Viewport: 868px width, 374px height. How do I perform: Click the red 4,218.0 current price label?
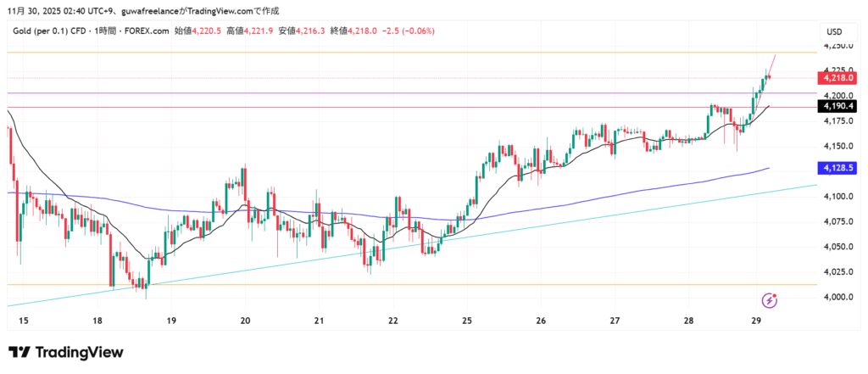(837, 78)
